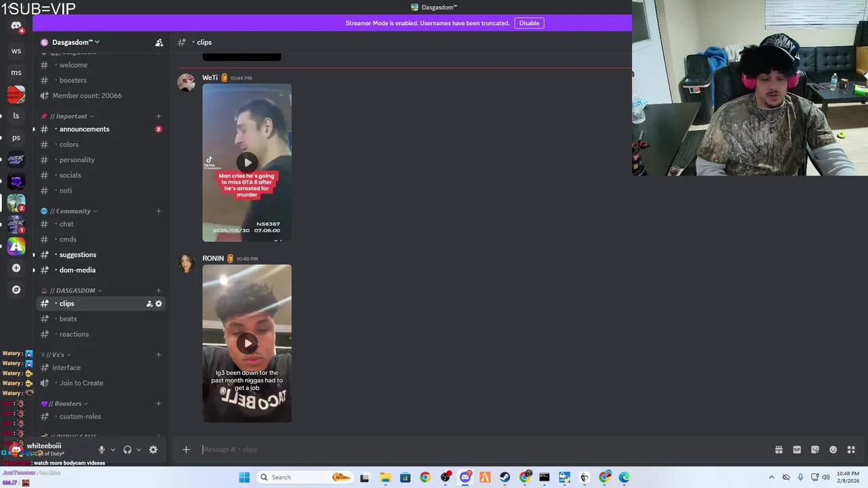Viewport: 868px width, 488px height.
Task: Click Add a Server plus icon
Action: 16,268
